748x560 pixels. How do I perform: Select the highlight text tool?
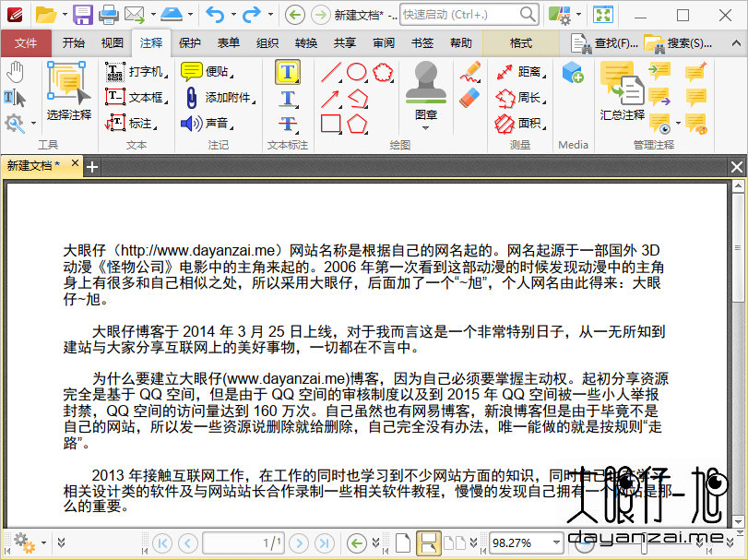tap(288, 72)
